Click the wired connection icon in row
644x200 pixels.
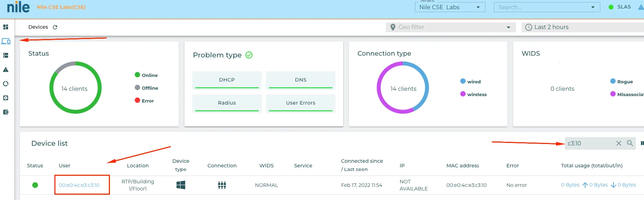[222, 185]
